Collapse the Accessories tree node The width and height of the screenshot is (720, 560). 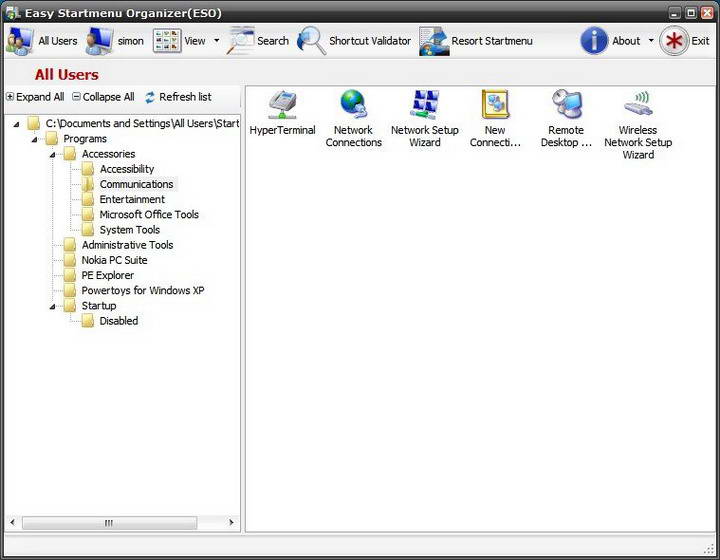click(x=52, y=155)
